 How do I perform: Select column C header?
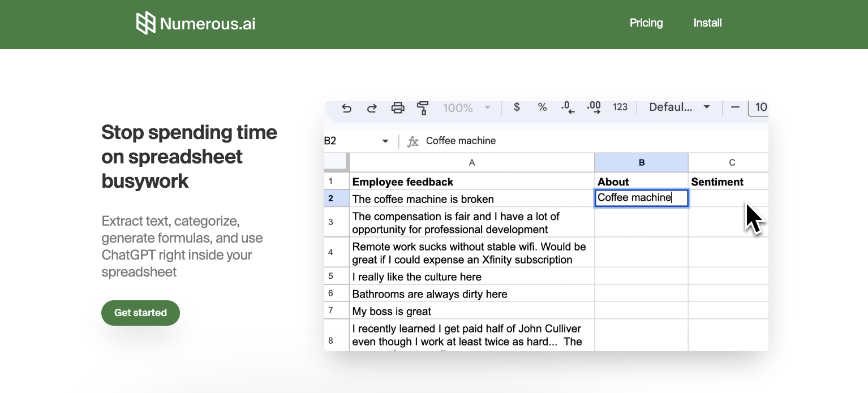coord(729,162)
